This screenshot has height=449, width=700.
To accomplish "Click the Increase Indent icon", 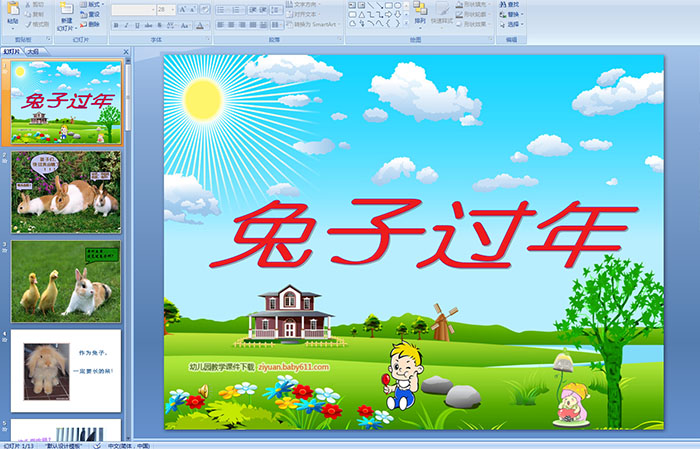I will pos(263,10).
